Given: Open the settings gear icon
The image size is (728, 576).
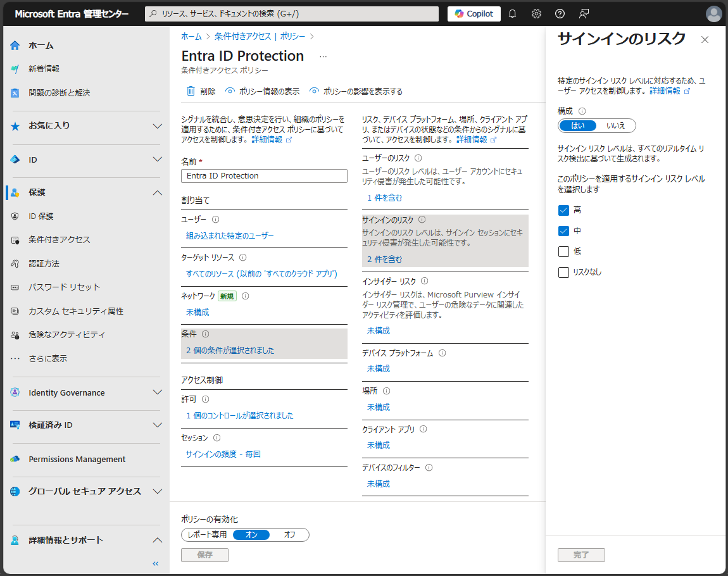Looking at the screenshot, I should point(536,14).
